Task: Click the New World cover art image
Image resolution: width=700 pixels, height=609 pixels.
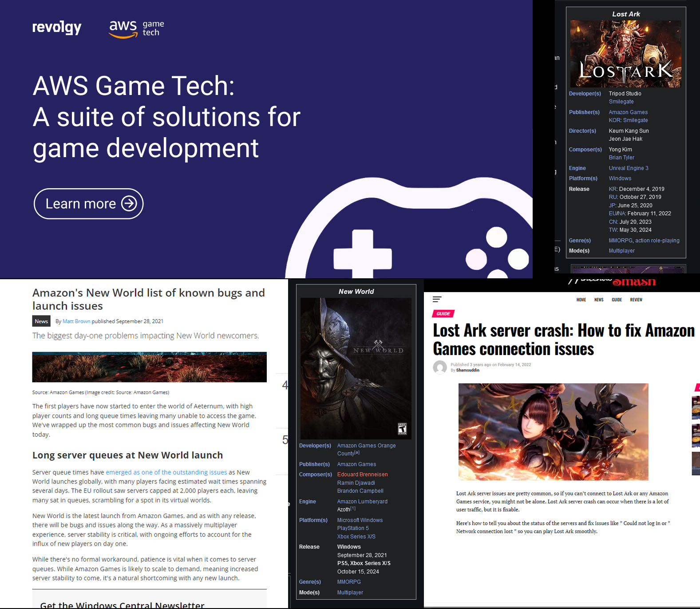Action: [x=356, y=368]
